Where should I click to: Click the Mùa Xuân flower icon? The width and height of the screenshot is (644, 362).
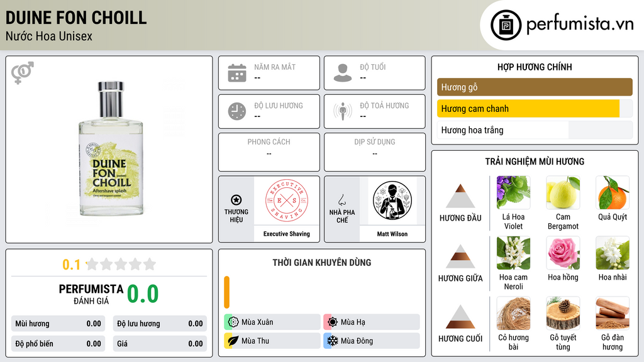click(233, 322)
